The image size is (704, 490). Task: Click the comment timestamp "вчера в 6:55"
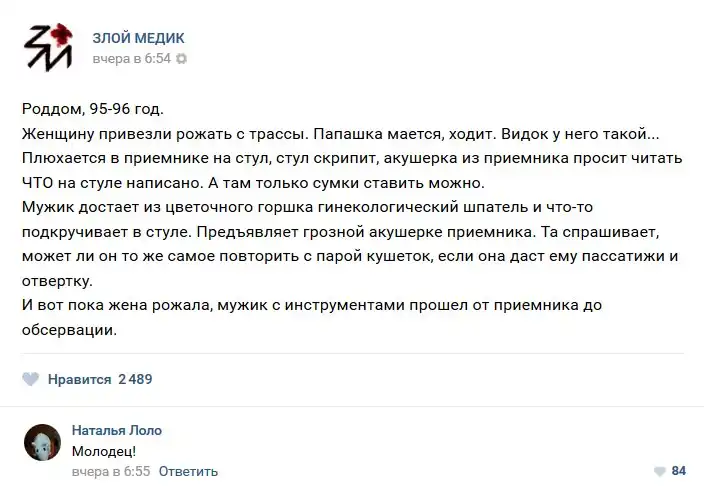[110, 471]
